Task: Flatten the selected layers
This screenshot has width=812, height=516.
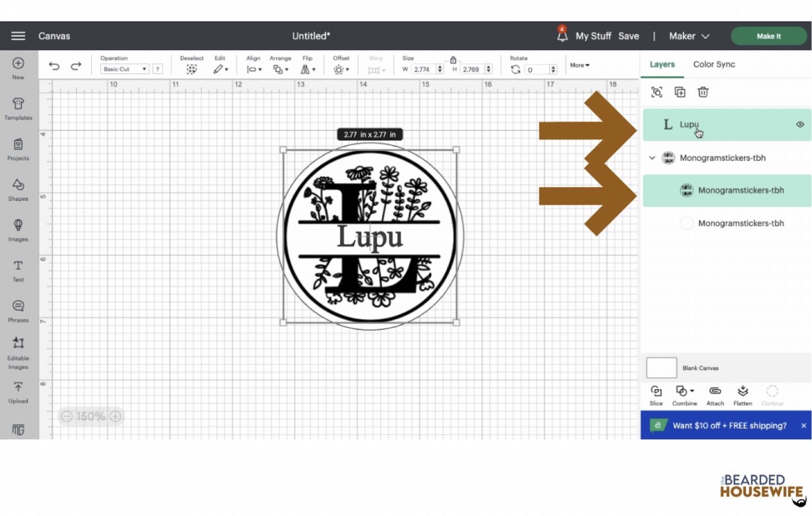Action: (x=743, y=394)
